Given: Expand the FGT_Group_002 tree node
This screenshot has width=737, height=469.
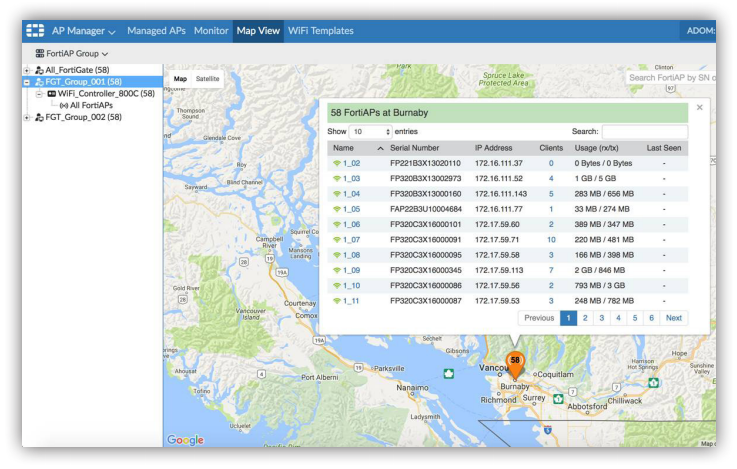Looking at the screenshot, I should 27,117.
